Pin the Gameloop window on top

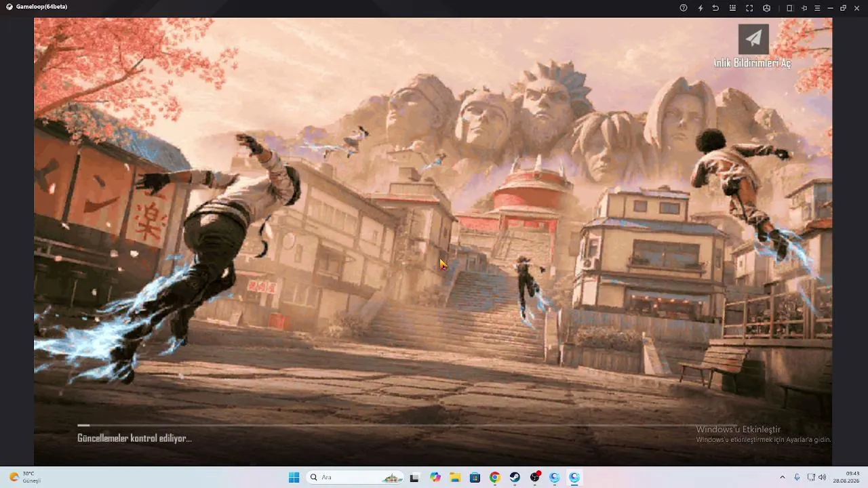tap(804, 8)
